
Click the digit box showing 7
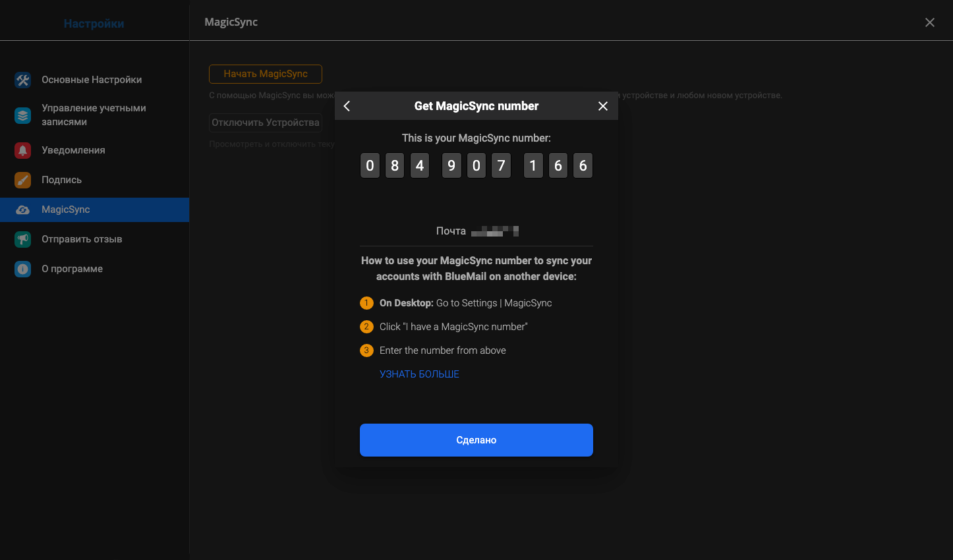[502, 165]
